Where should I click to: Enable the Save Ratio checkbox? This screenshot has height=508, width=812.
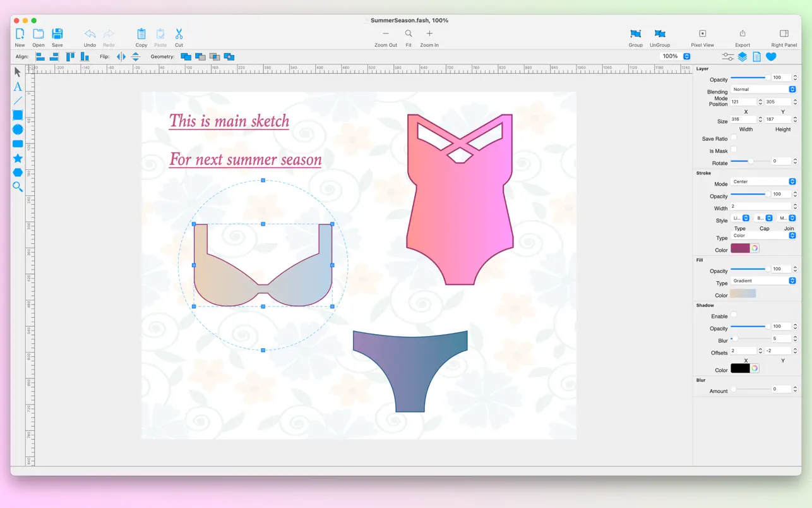(x=734, y=138)
